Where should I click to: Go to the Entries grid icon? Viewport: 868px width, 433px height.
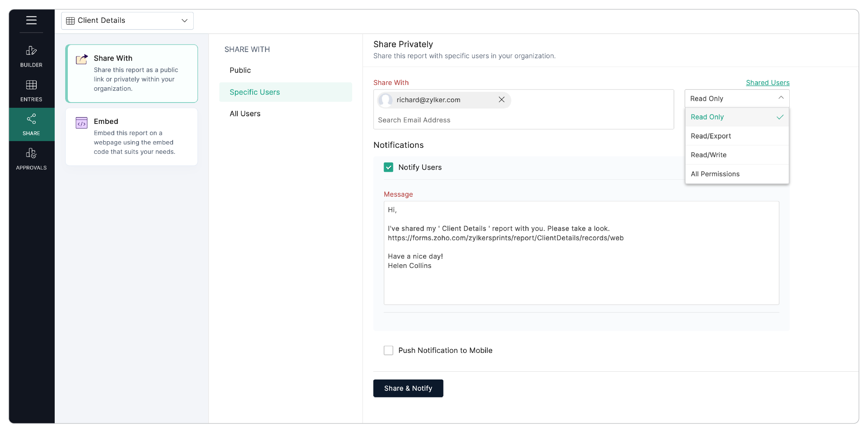pos(31,85)
